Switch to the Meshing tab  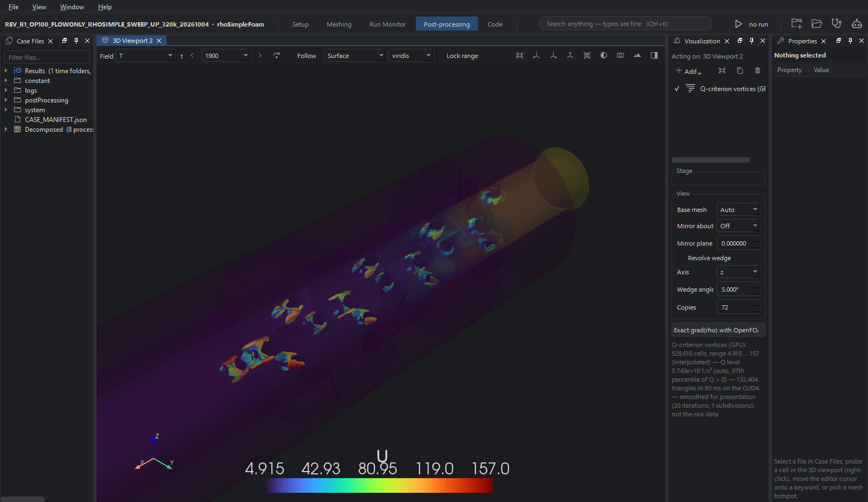(339, 24)
